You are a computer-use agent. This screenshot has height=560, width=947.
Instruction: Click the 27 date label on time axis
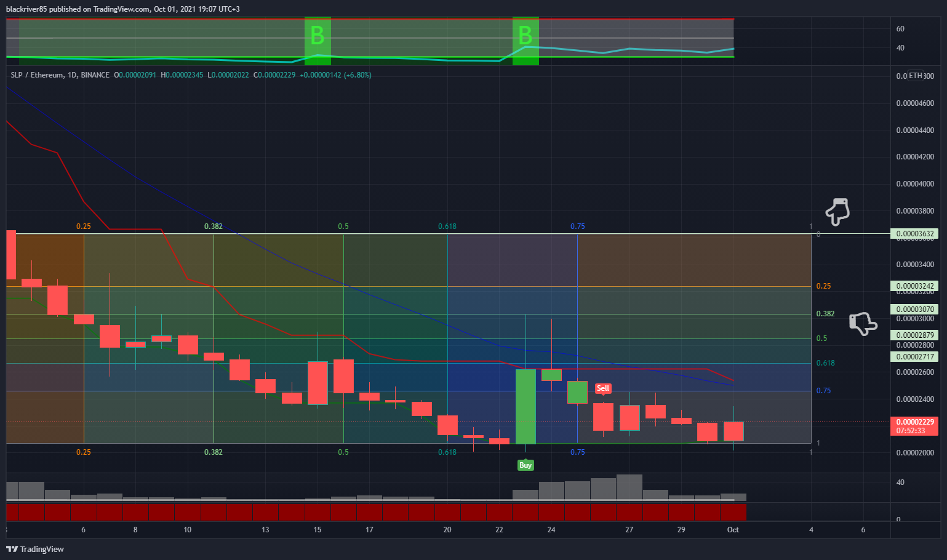[629, 530]
